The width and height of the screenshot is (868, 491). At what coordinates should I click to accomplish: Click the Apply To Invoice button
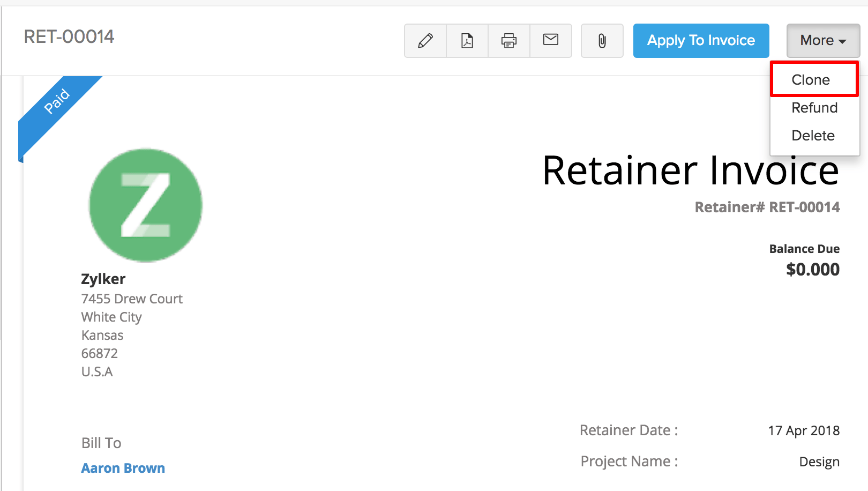click(x=701, y=41)
